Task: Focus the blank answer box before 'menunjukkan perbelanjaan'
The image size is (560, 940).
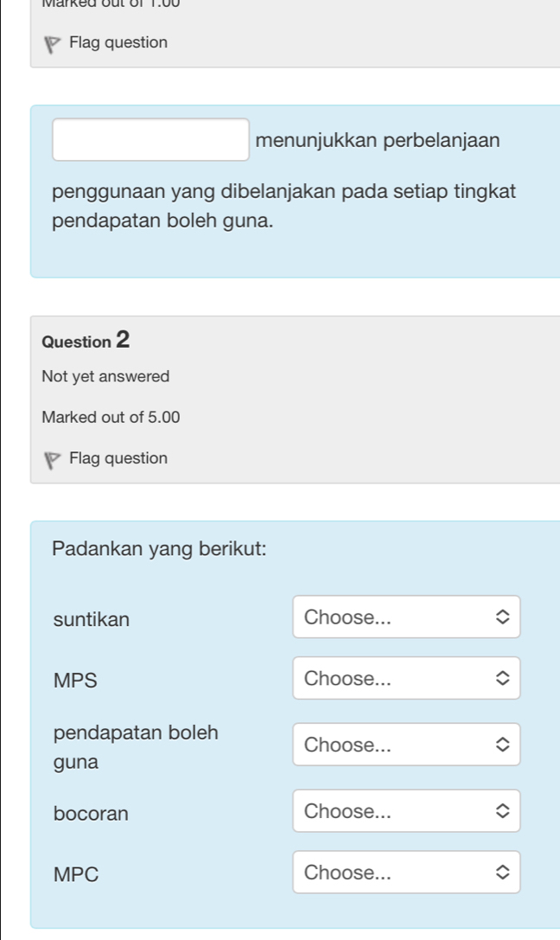Action: coord(151,140)
